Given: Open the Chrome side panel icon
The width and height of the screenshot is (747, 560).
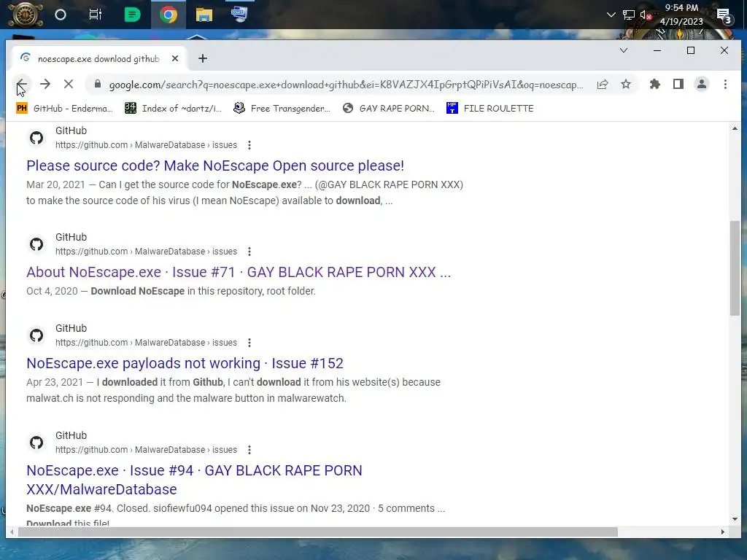Looking at the screenshot, I should click(678, 85).
